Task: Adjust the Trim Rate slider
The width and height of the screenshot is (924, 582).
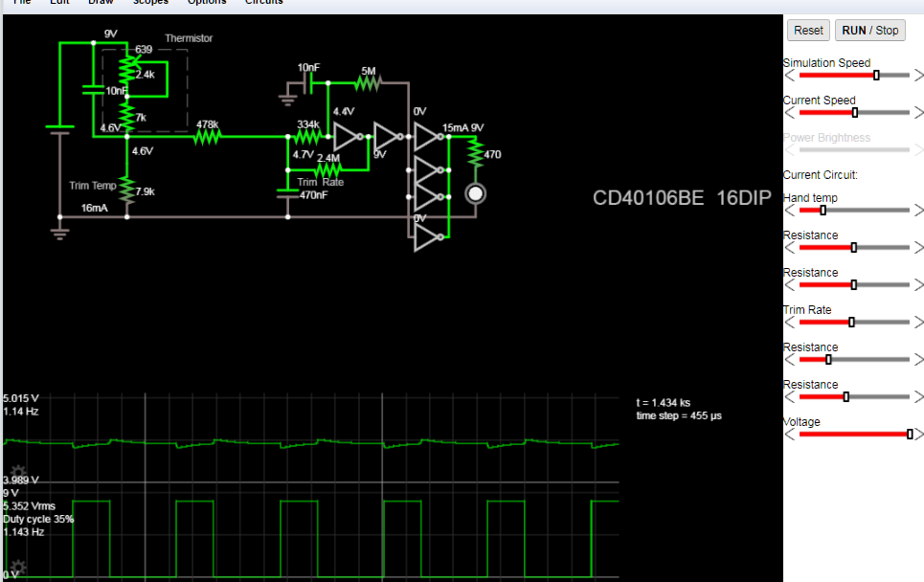Action: pyautogui.click(x=854, y=323)
